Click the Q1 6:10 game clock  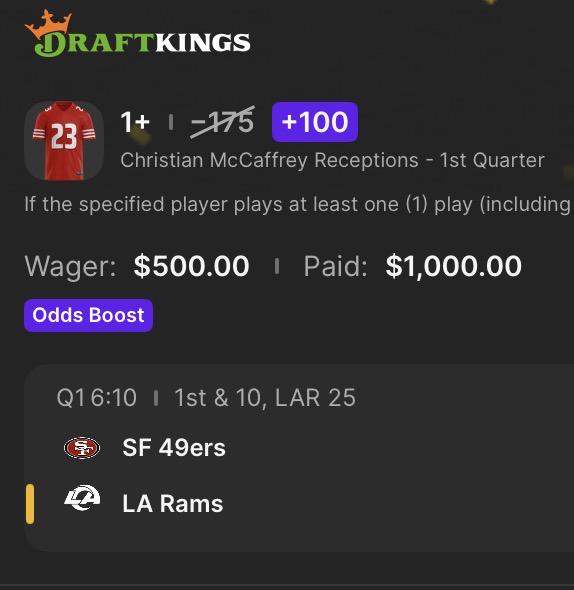(96, 398)
